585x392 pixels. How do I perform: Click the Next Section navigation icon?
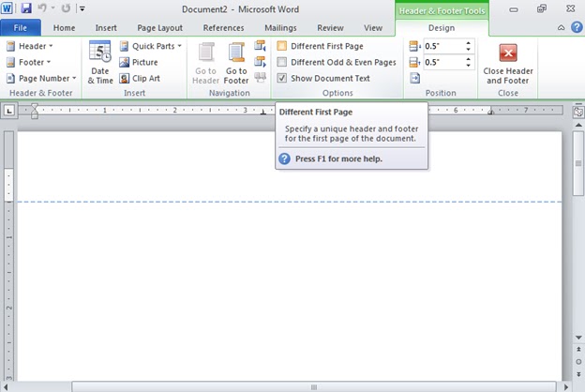[260, 62]
